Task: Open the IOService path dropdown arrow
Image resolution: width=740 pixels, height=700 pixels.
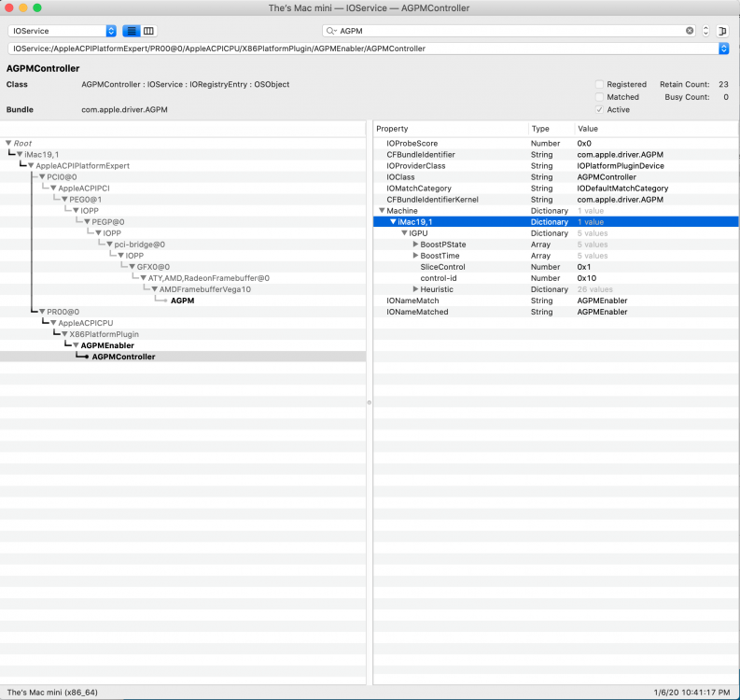Action: pyautogui.click(x=723, y=49)
